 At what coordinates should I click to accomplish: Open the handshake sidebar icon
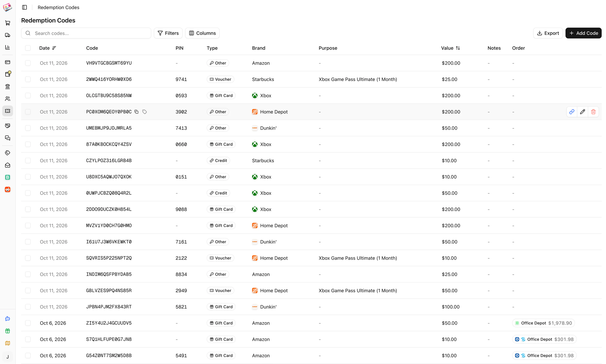point(8,126)
